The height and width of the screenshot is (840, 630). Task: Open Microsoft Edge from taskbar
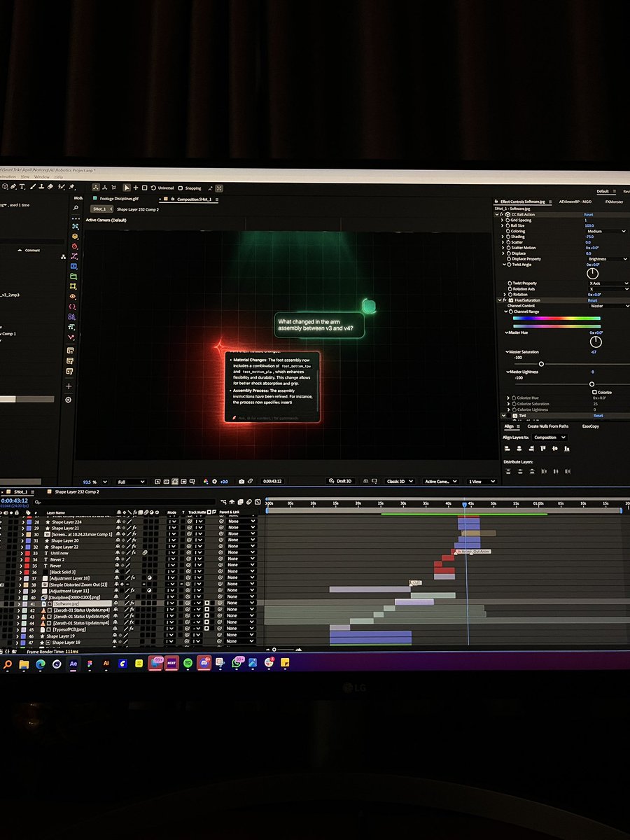pos(40,664)
